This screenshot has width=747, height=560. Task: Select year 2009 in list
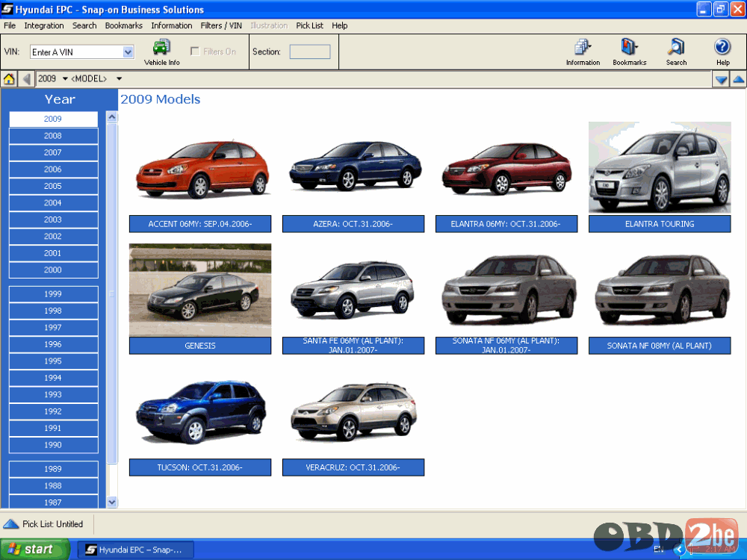[53, 119]
